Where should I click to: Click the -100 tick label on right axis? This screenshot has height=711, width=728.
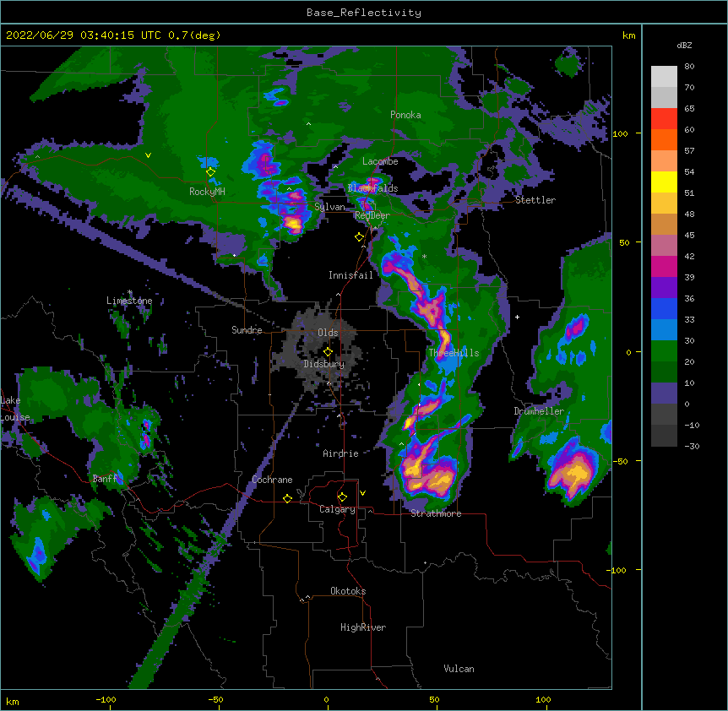(618, 570)
